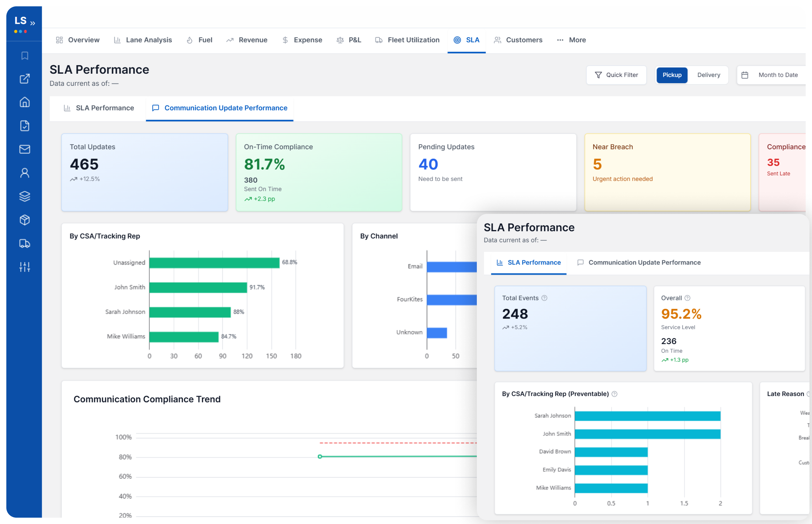Switch to the P&L tab
The image size is (812, 524).
[x=349, y=40]
